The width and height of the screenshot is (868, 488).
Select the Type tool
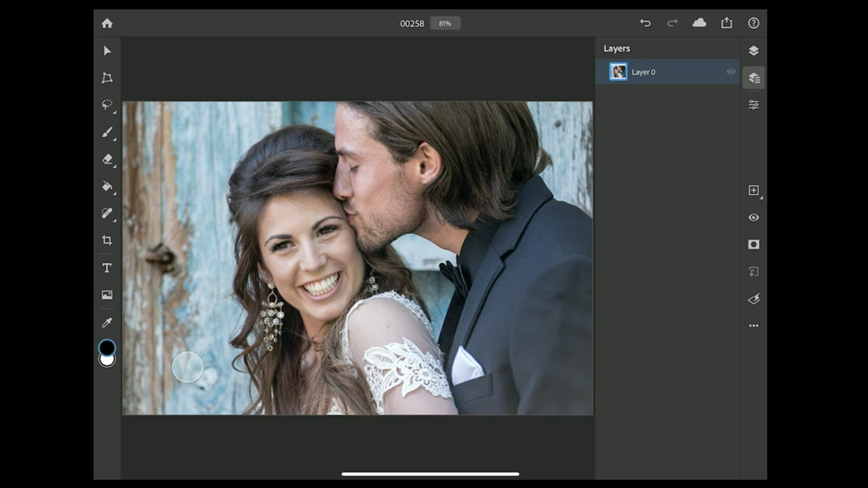pos(107,268)
